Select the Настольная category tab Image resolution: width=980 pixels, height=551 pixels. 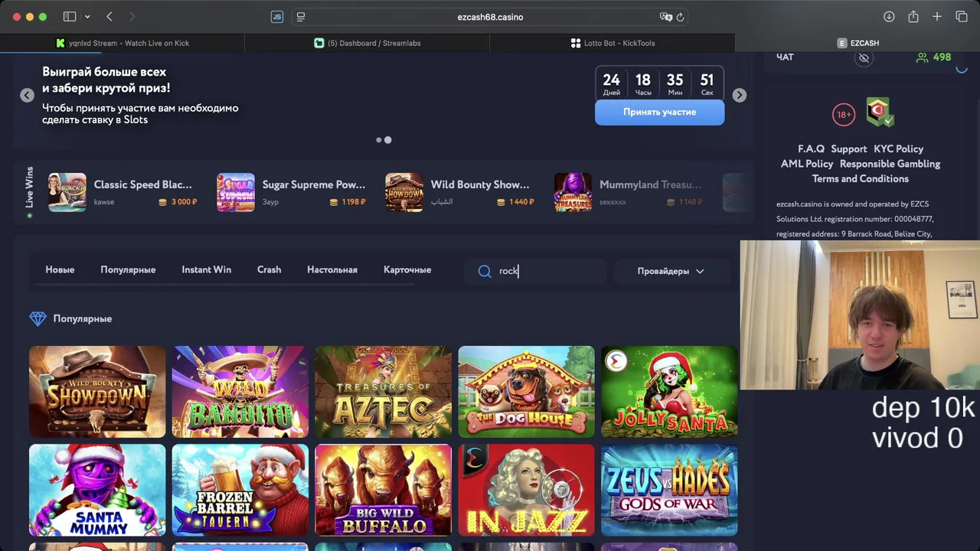(332, 269)
